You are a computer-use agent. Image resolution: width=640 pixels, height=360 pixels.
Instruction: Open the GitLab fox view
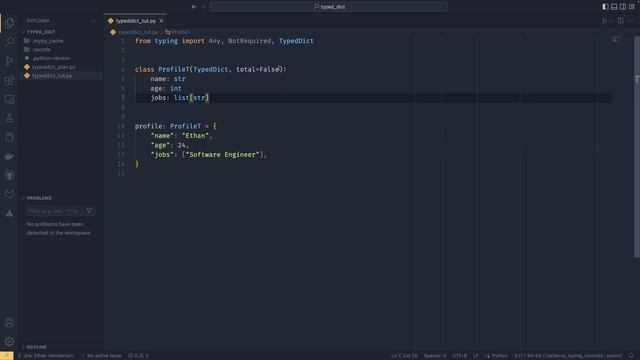click(9, 194)
